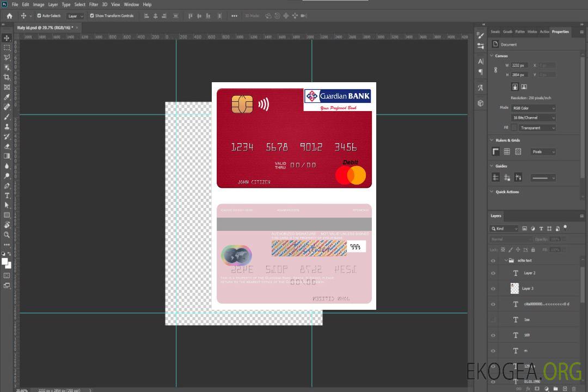Collapse the Canvas section
The width and height of the screenshot is (588, 392).
point(492,56)
